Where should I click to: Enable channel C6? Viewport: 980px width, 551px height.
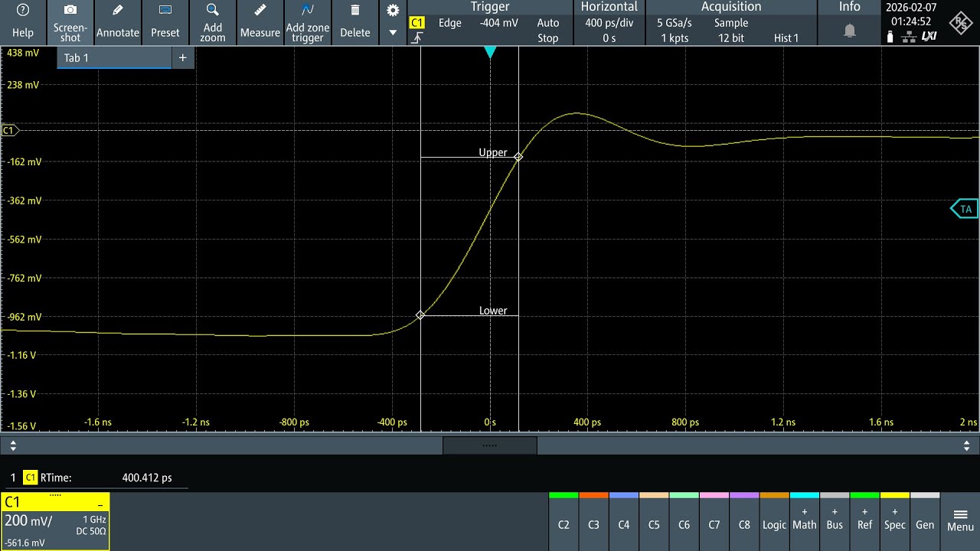tap(684, 521)
